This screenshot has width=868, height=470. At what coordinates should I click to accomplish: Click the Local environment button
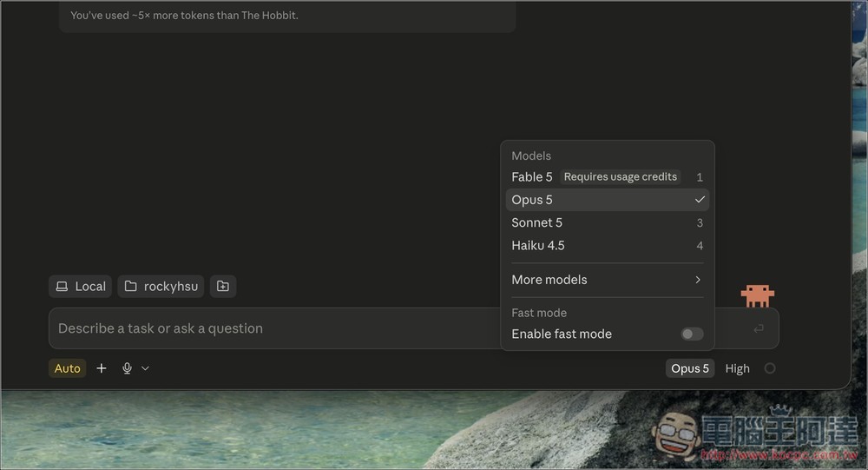pyautogui.click(x=80, y=287)
